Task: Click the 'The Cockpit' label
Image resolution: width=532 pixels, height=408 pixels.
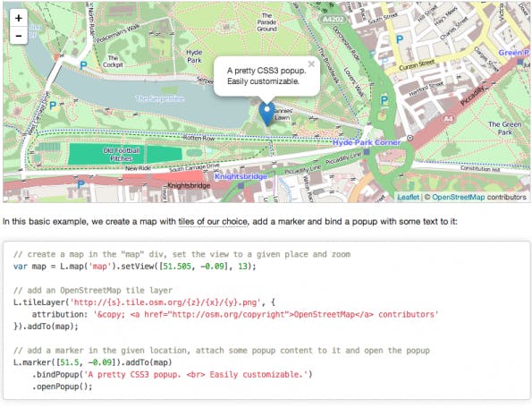Action: click(x=113, y=61)
